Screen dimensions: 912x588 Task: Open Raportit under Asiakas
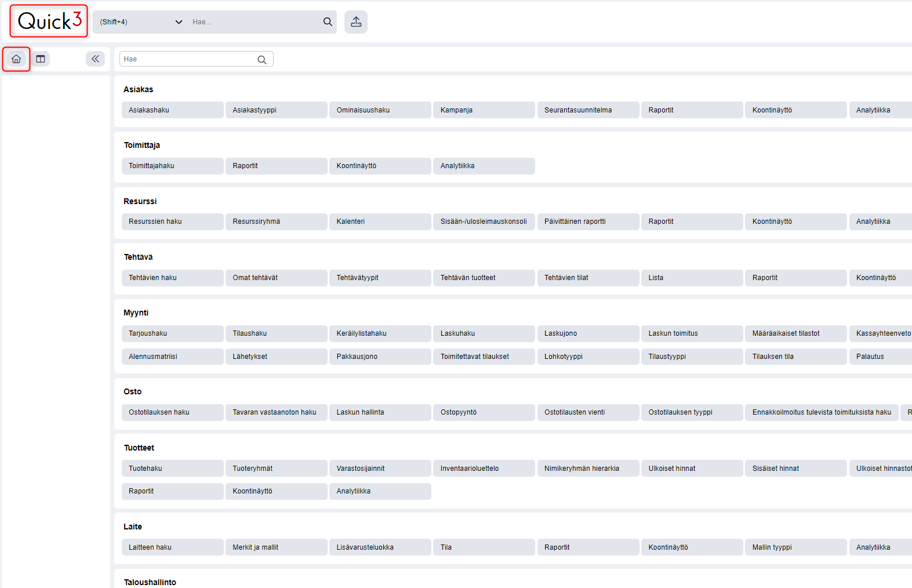(692, 110)
